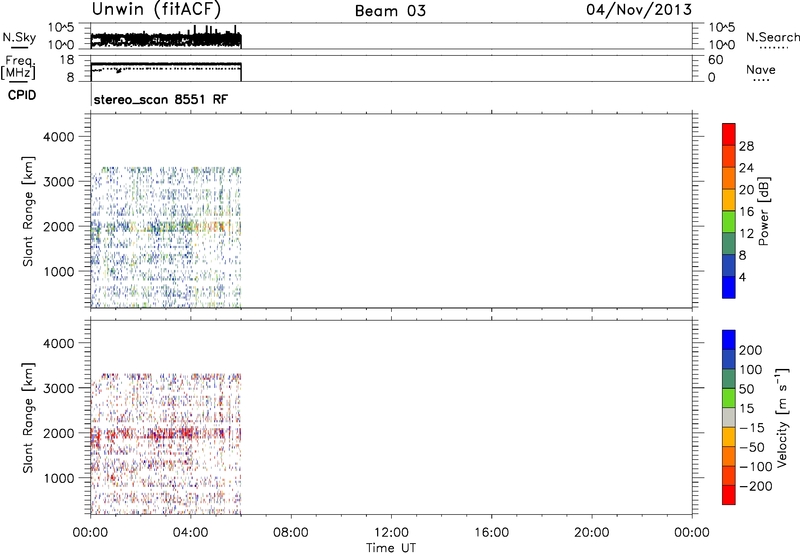
Task: Click the date '04/Nov/2013'
Action: pos(639,9)
